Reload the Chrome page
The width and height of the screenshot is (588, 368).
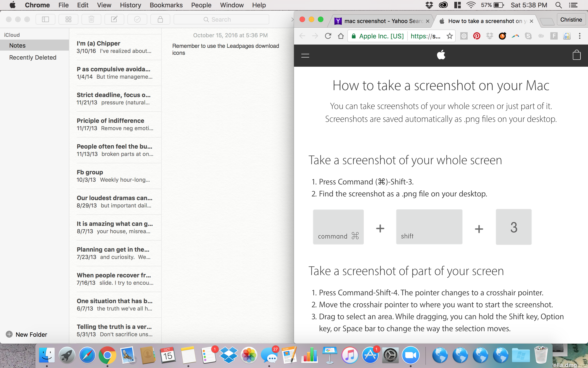click(328, 36)
